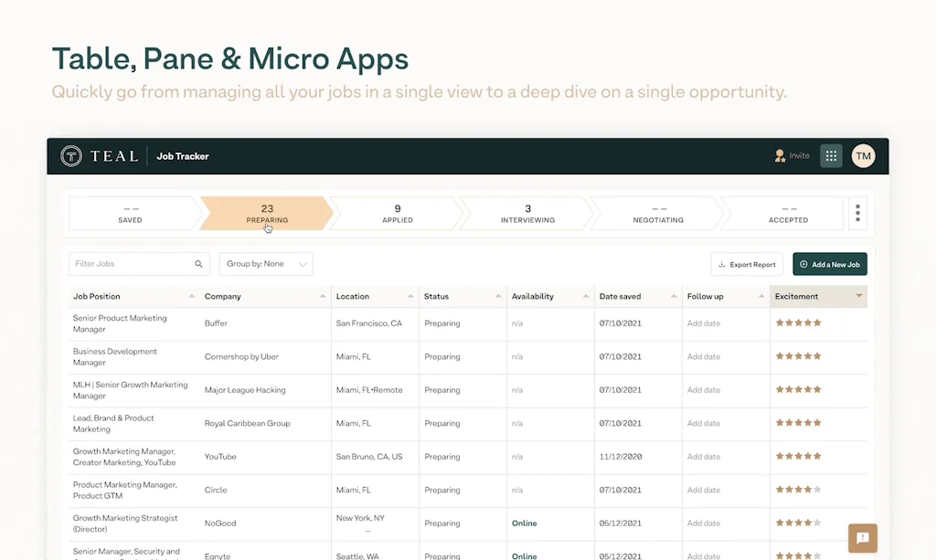This screenshot has height=560, width=936.
Task: Click the Export Report button
Action: (747, 264)
